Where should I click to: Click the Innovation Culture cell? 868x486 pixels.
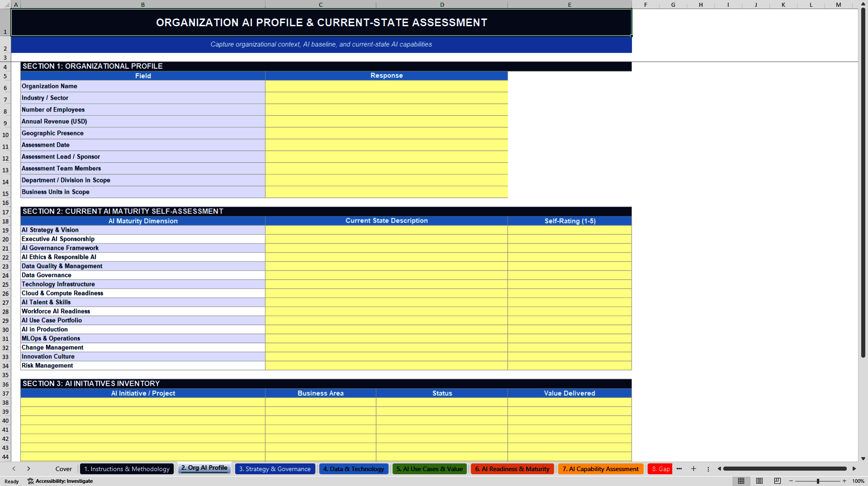[x=143, y=356]
